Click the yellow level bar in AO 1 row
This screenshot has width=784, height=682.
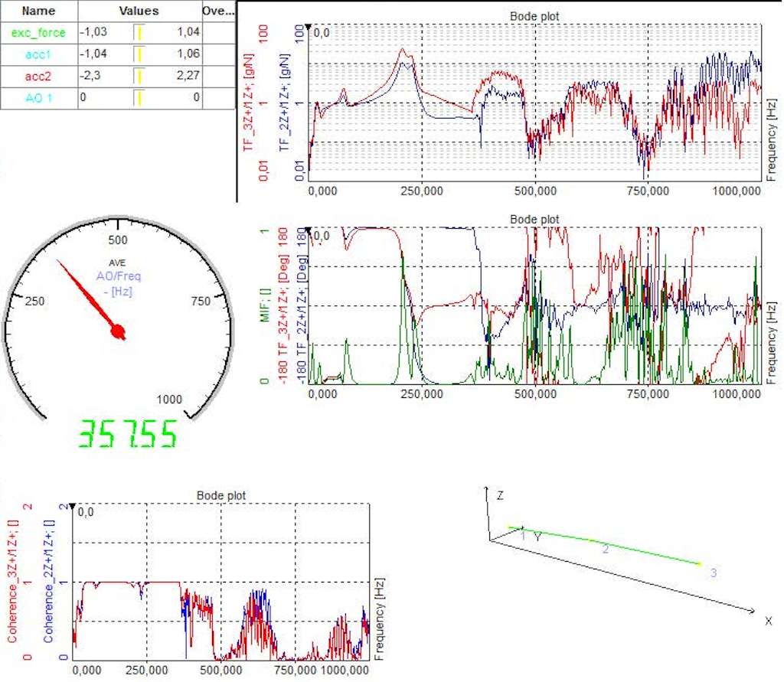click(x=139, y=98)
